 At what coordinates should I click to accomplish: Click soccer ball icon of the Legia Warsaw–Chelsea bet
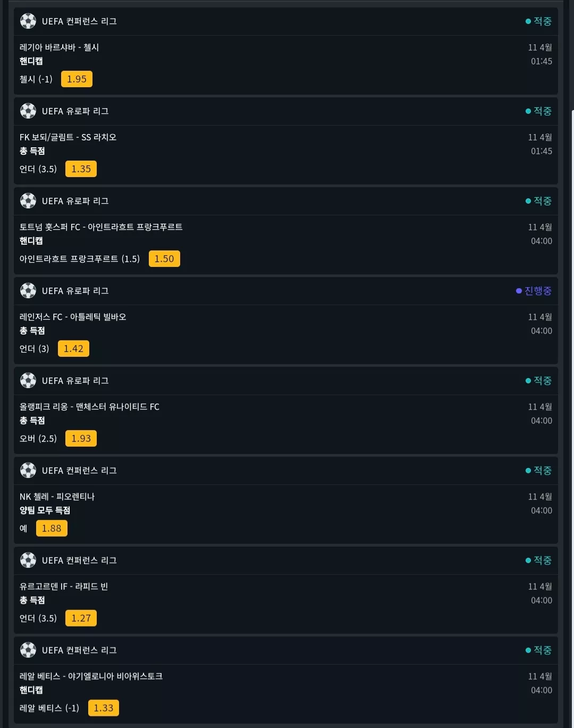[x=28, y=21]
